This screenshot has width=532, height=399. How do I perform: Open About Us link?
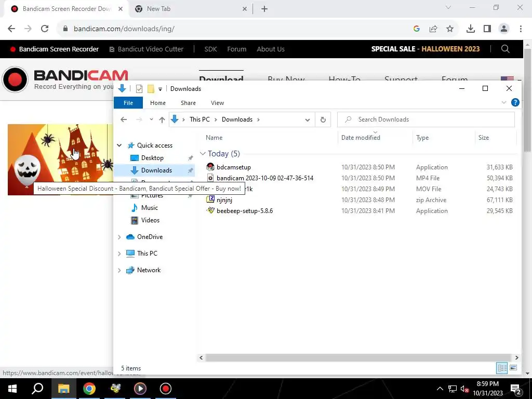point(271,49)
